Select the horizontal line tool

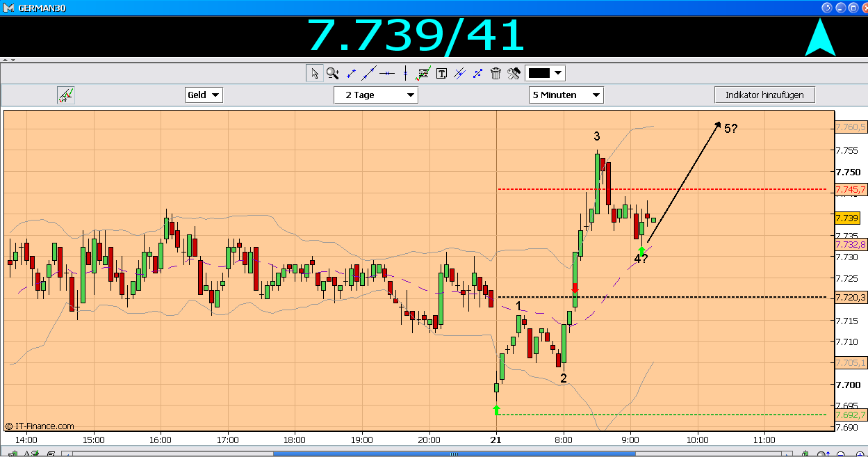click(x=387, y=73)
